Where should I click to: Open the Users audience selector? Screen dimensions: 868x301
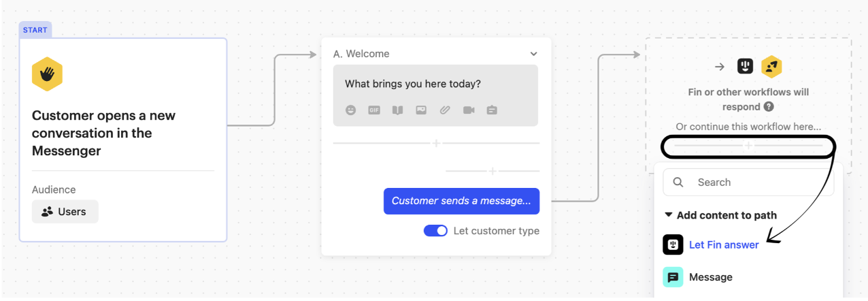(x=65, y=212)
